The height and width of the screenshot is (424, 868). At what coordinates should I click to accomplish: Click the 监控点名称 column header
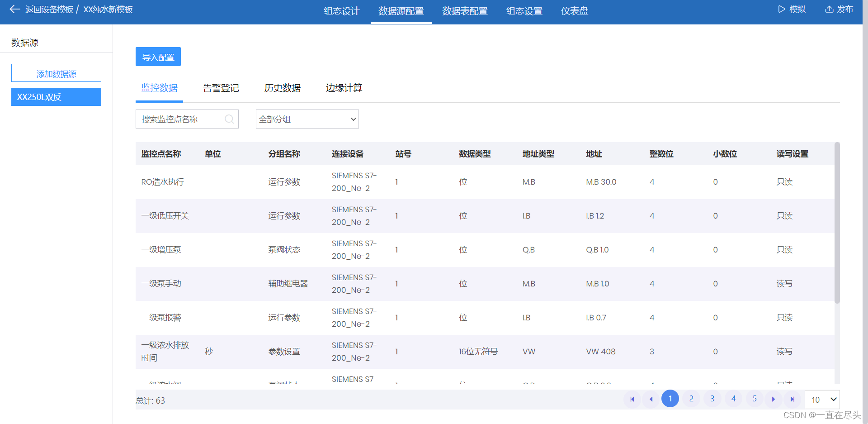(161, 154)
